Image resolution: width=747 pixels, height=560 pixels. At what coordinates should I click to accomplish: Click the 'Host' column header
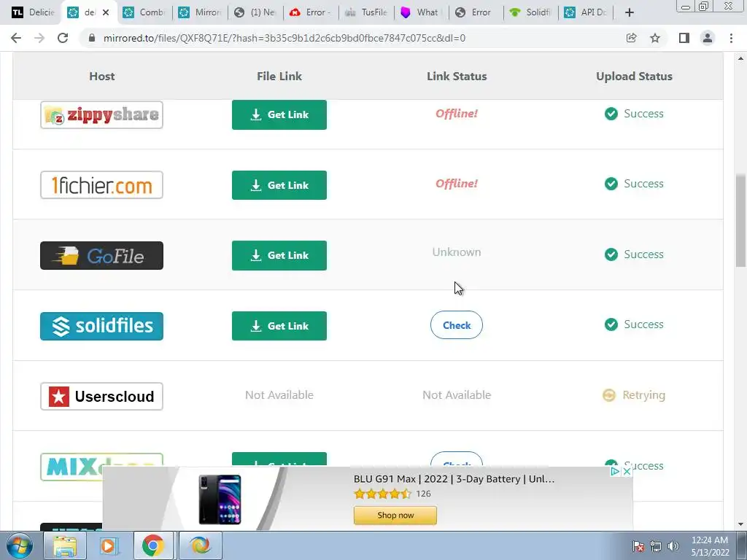pyautogui.click(x=102, y=76)
